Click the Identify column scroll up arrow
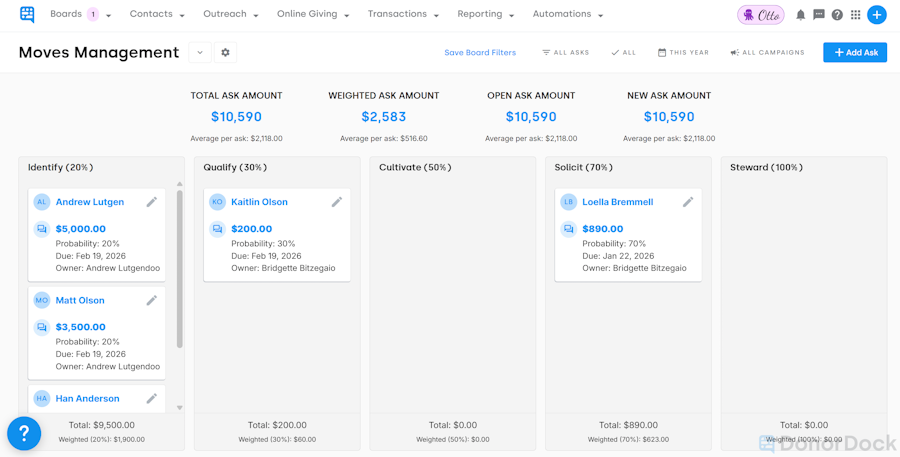900x457 pixels. point(180,184)
